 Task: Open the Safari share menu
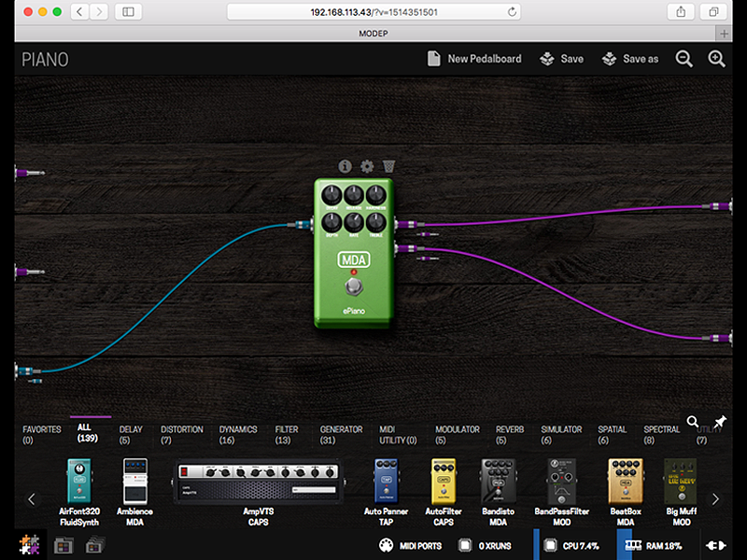[681, 12]
